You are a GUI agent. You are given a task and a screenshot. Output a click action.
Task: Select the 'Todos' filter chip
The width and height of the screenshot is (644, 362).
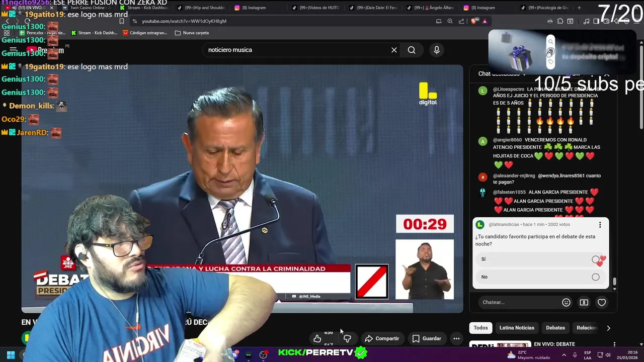tap(480, 328)
